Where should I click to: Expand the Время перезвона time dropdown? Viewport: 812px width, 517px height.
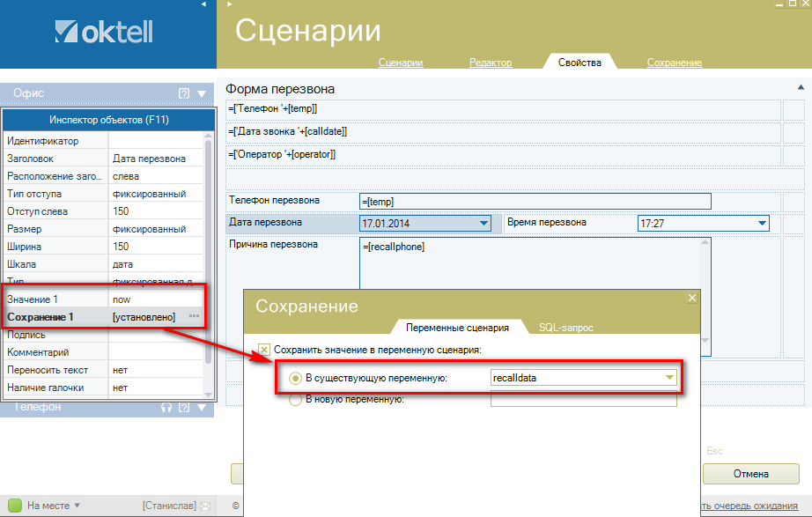pos(762,224)
